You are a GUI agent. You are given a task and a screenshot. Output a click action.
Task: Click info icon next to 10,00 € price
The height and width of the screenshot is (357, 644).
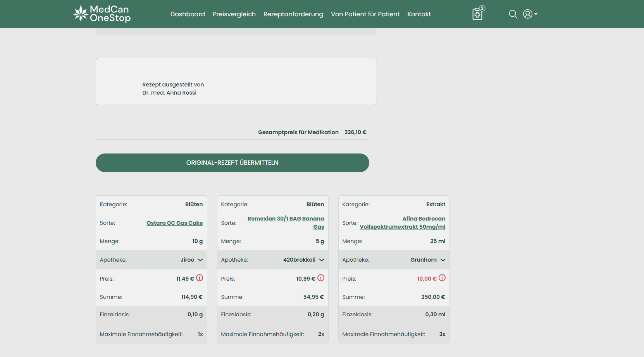click(x=442, y=278)
